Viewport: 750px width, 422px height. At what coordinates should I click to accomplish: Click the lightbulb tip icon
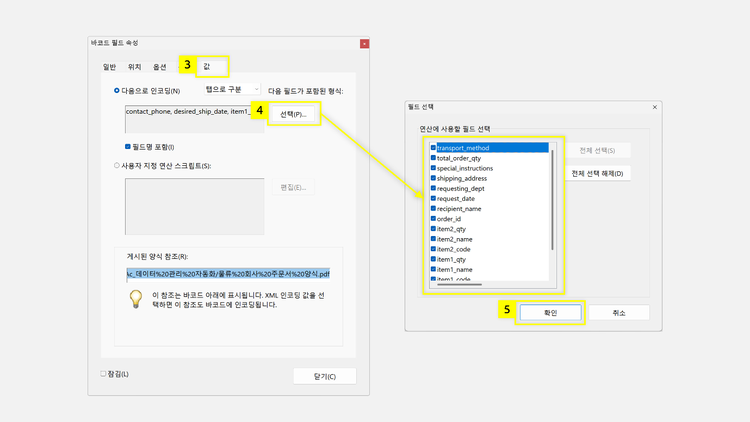pos(136,299)
